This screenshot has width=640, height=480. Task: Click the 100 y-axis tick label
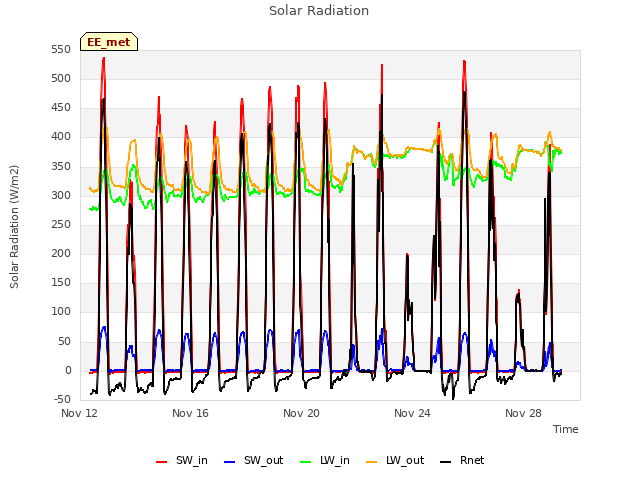(x=61, y=311)
